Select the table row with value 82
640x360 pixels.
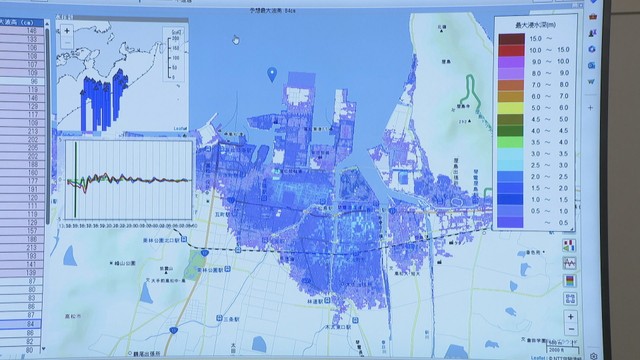pos(20,341)
